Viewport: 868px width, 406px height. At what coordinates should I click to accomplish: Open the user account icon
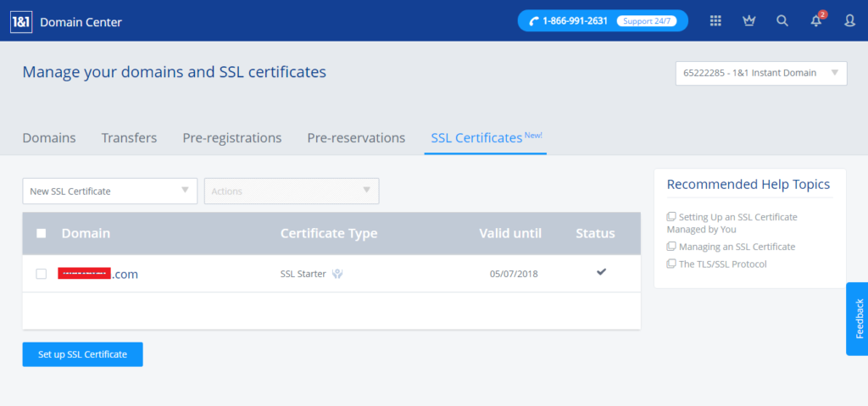(x=849, y=21)
